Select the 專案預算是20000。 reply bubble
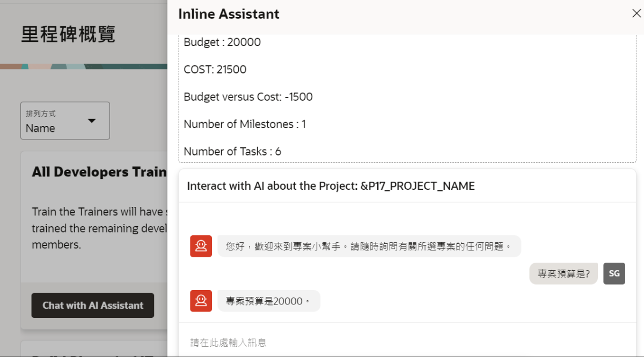 (x=269, y=301)
